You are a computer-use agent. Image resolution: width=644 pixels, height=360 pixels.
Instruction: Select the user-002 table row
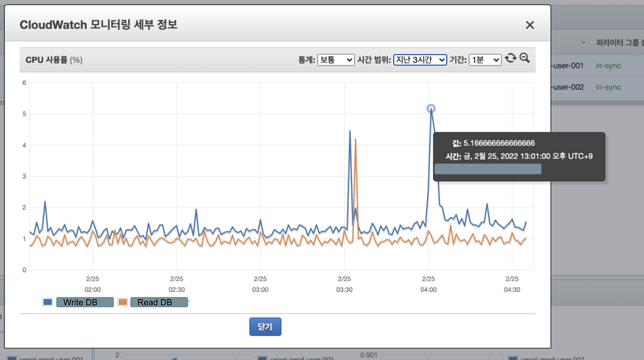pos(597,87)
